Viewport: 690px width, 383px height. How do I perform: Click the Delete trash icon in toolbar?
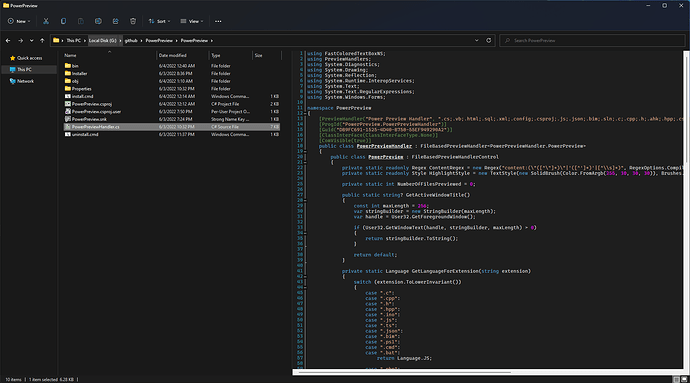133,21
